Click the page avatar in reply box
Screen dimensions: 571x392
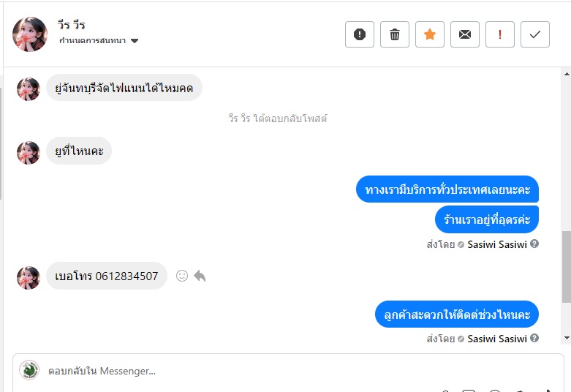coord(29,370)
